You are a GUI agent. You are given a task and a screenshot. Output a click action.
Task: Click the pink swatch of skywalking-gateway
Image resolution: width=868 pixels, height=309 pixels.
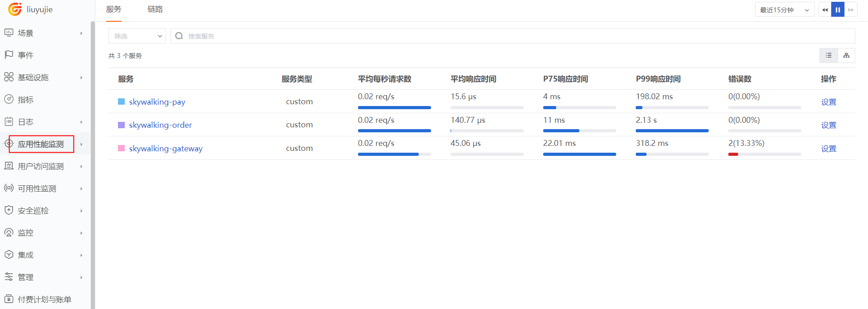point(121,148)
